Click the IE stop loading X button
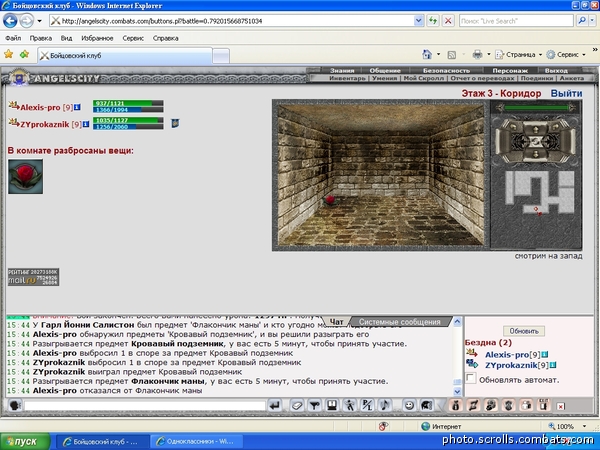600x450 pixels. point(448,21)
